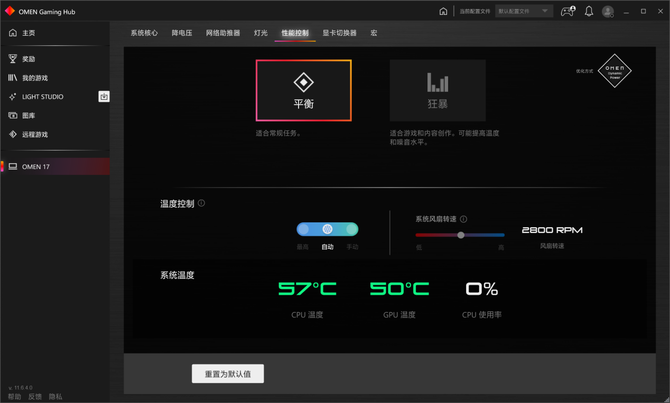
Task: Open 反馈 feedback link
Action: click(35, 397)
